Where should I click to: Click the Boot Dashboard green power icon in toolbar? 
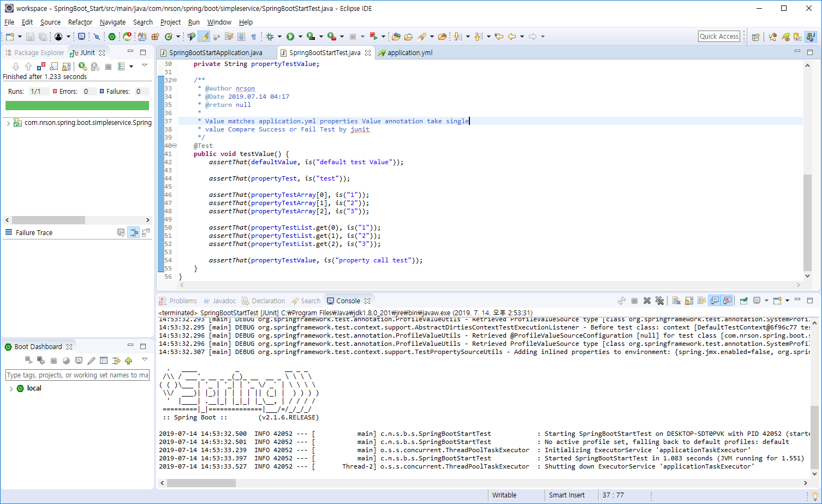point(112,37)
